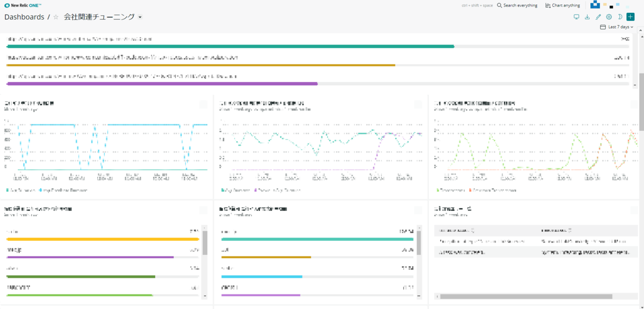Viewport: 644px width, 309px height.
Task: Open dashboard settings gear
Action: [x=609, y=17]
